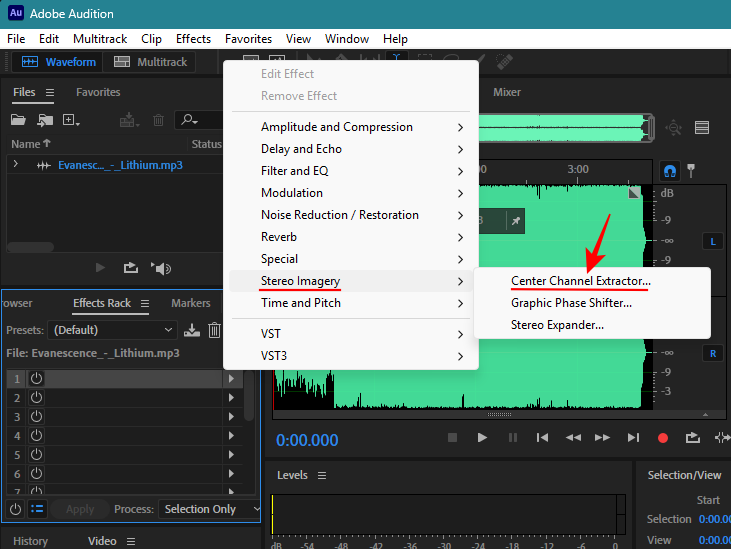Toggle power for effect slot 1
This screenshot has height=549, width=731.
(x=36, y=379)
